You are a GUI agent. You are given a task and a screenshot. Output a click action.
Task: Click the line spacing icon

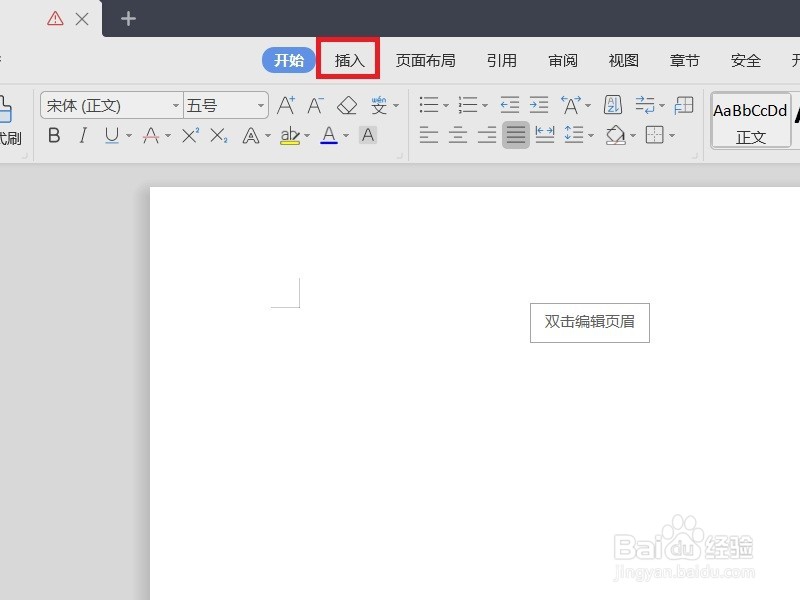(x=574, y=135)
